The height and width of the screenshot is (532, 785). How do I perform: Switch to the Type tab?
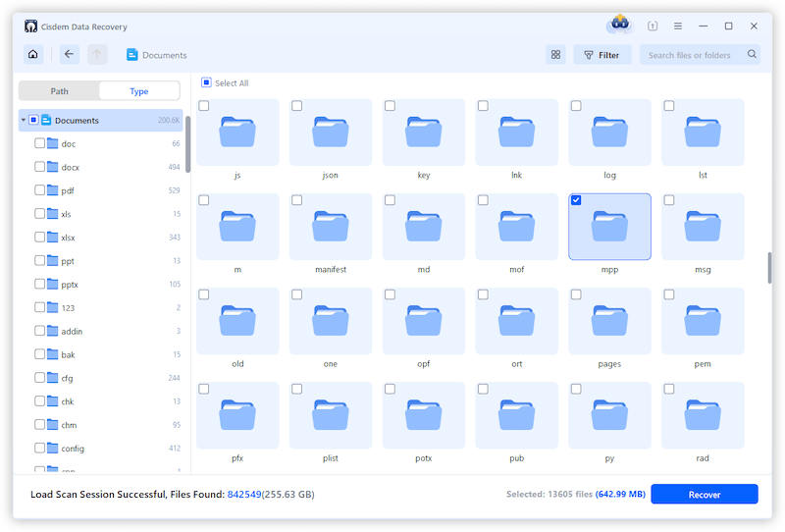139,91
